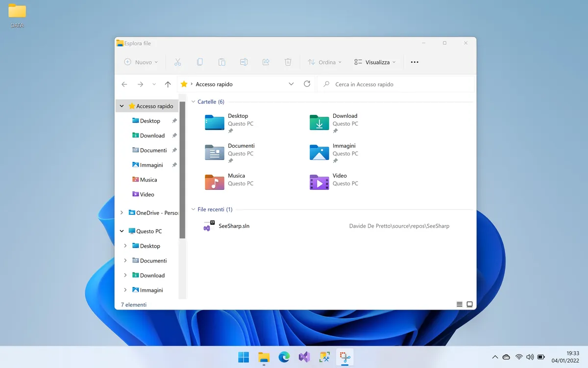Expand Immagini under Questo PC
The height and width of the screenshot is (368, 588).
click(125, 290)
